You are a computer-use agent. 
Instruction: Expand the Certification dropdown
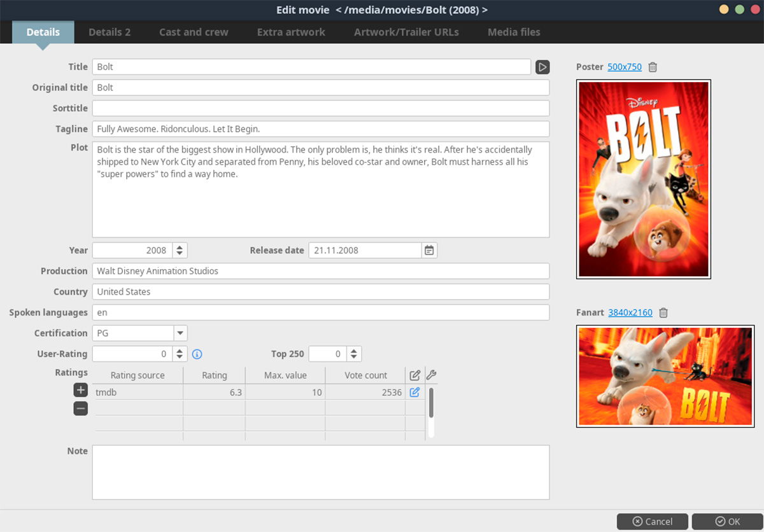tap(180, 333)
